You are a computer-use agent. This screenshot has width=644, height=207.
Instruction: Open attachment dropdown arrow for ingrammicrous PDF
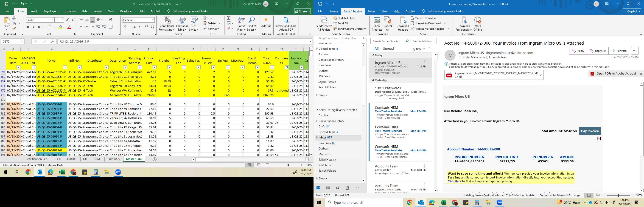pos(541,75)
